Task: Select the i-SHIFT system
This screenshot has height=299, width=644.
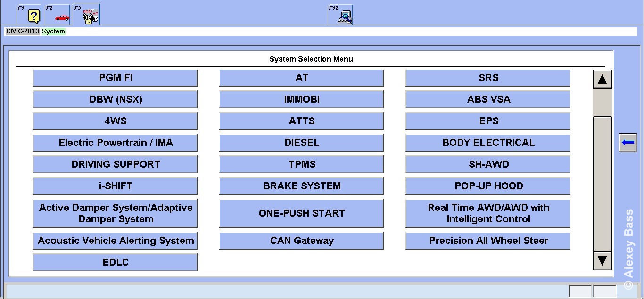Action: (115, 186)
